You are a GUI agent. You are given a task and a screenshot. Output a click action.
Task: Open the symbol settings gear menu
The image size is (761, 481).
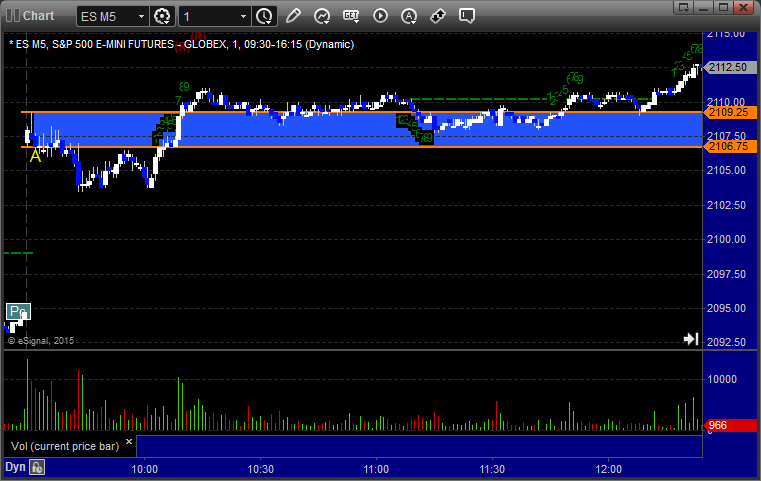[162, 17]
